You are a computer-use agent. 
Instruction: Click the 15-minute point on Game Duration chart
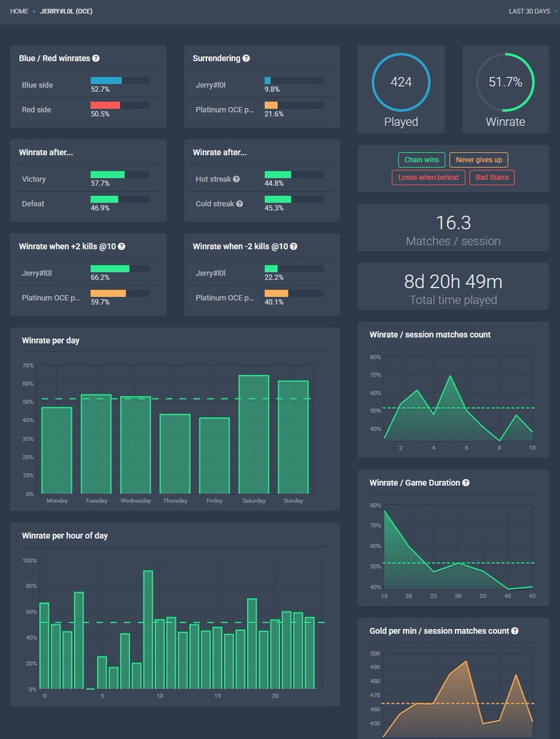pos(384,511)
